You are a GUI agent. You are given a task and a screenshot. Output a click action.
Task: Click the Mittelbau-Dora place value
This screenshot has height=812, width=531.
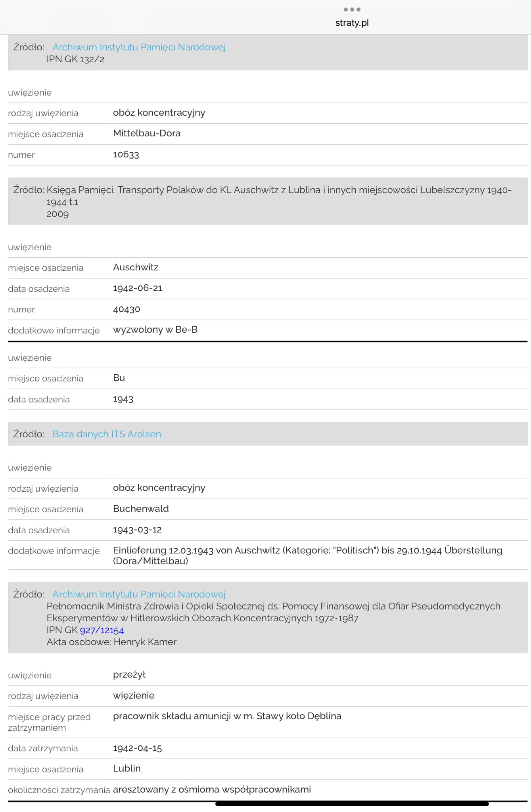(x=147, y=133)
